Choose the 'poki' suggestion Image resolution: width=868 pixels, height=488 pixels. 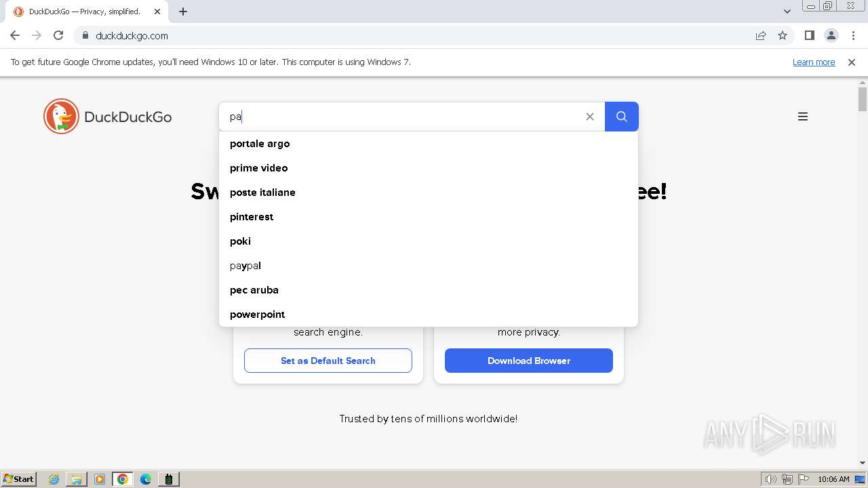(429, 241)
